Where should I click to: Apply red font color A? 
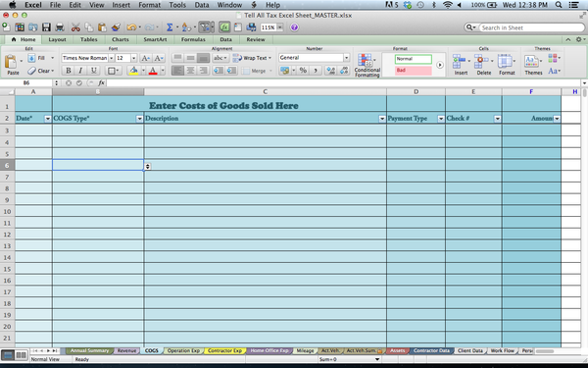click(x=153, y=71)
